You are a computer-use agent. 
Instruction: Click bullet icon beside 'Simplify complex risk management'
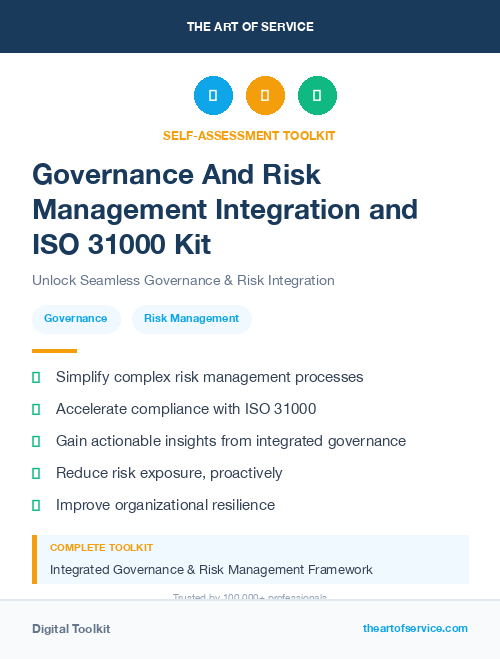(x=36, y=377)
